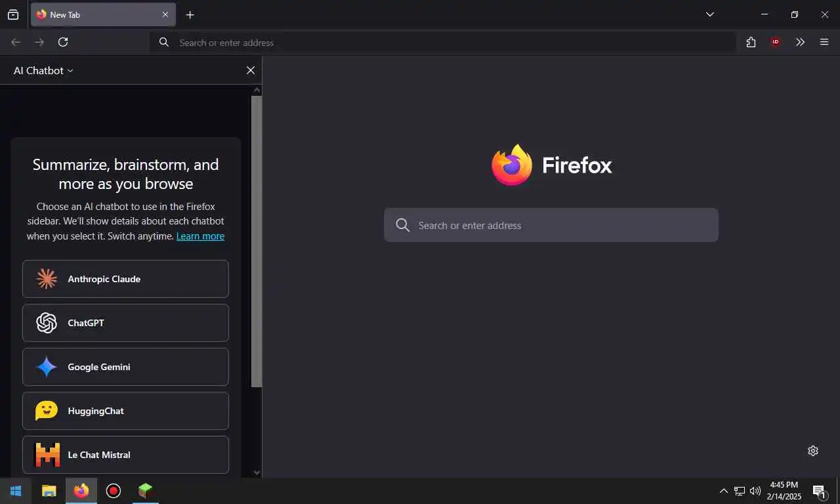Viewport: 840px width, 504px height.
Task: Follow the Learn more link
Action: click(200, 236)
